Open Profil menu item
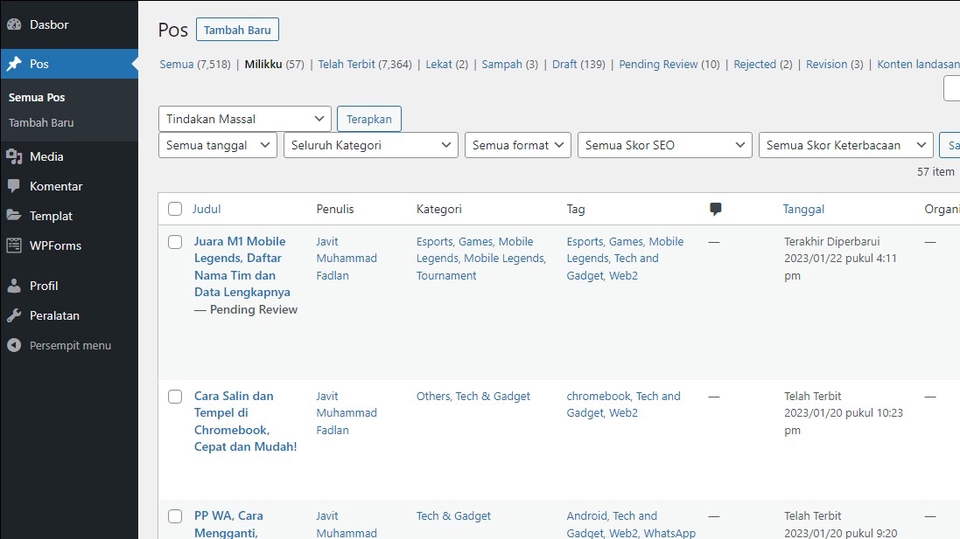The width and height of the screenshot is (960, 539). tap(43, 286)
